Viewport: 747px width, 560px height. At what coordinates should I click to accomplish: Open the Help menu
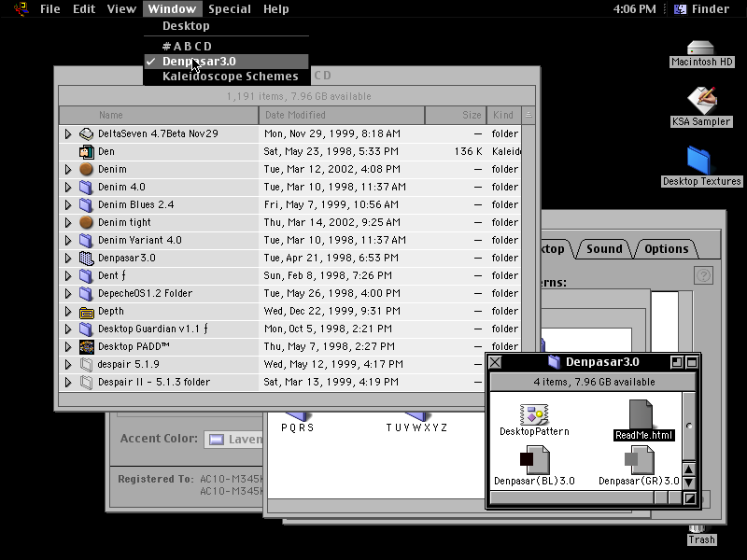(x=275, y=9)
